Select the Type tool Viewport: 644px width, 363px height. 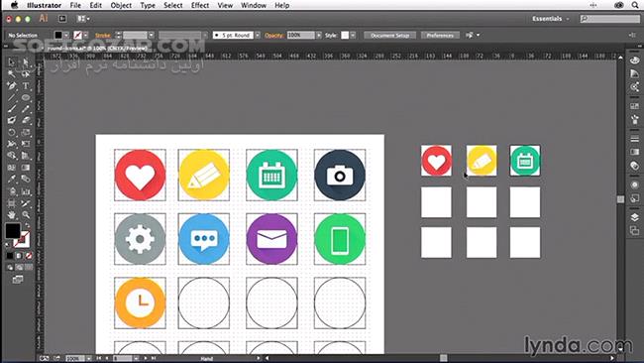click(26, 86)
